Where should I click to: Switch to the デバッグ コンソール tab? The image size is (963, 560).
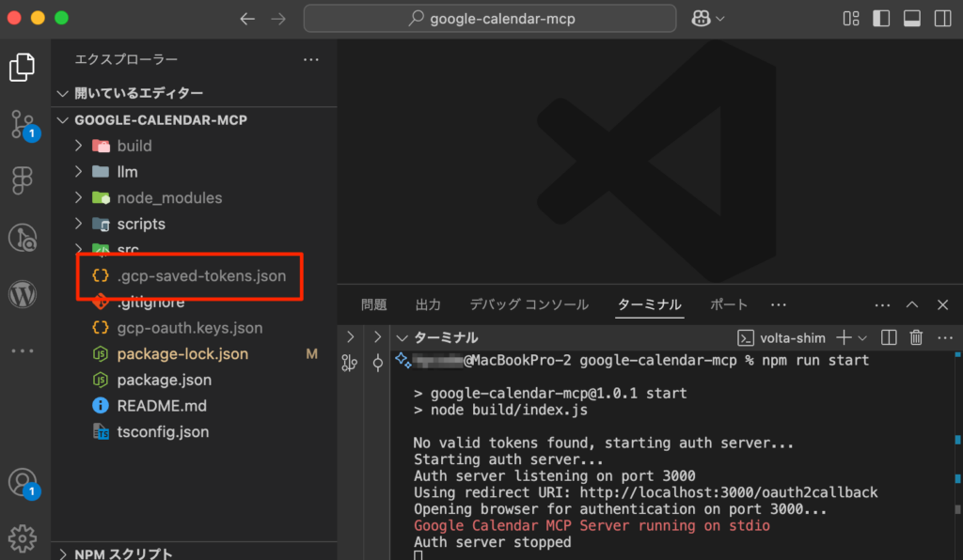tap(529, 304)
